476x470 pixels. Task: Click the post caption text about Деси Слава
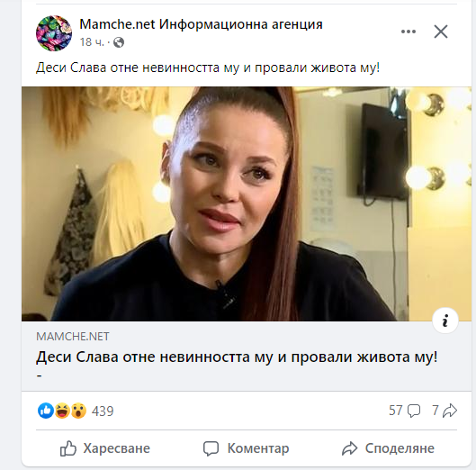pyautogui.click(x=208, y=68)
